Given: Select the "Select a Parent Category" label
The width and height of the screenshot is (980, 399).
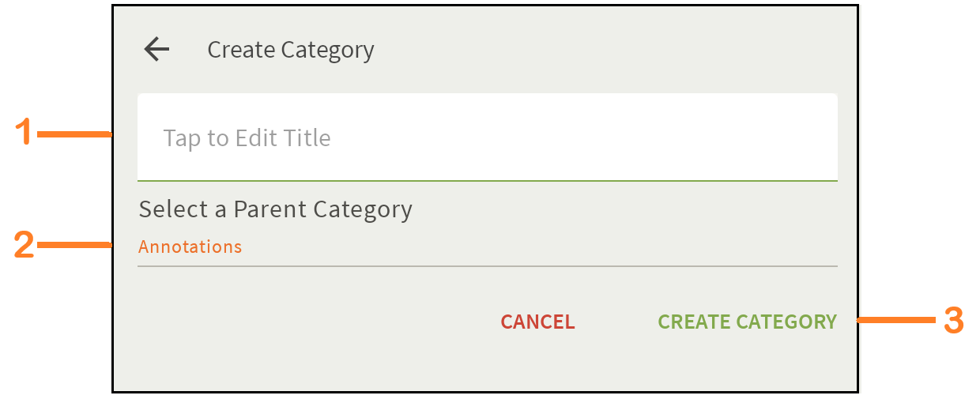Looking at the screenshot, I should pyautogui.click(x=275, y=209).
